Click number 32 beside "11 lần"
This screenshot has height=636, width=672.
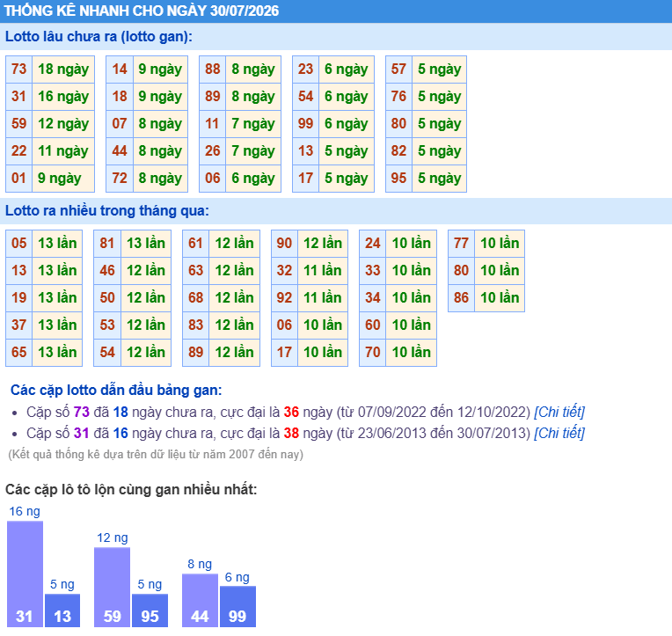click(285, 271)
